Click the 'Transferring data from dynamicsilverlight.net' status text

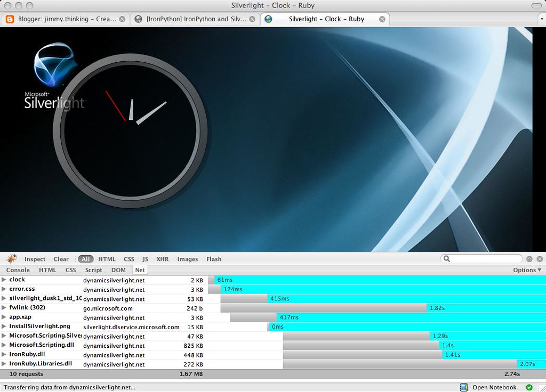click(x=69, y=388)
